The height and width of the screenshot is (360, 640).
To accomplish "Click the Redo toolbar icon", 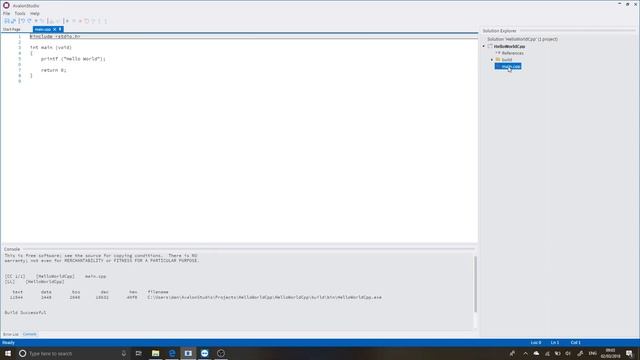I will (29, 21).
